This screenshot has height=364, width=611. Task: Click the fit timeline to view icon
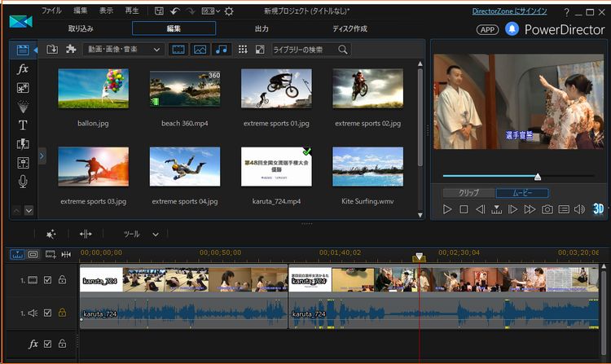pos(66,254)
